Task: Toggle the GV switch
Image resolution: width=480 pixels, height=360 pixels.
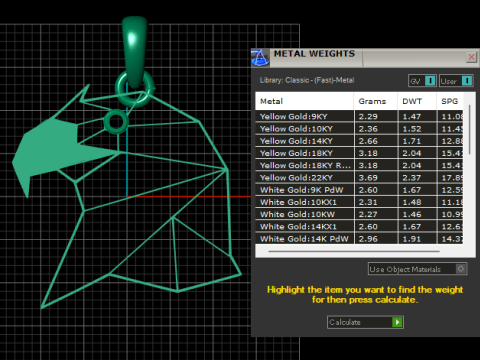Action: point(422,81)
